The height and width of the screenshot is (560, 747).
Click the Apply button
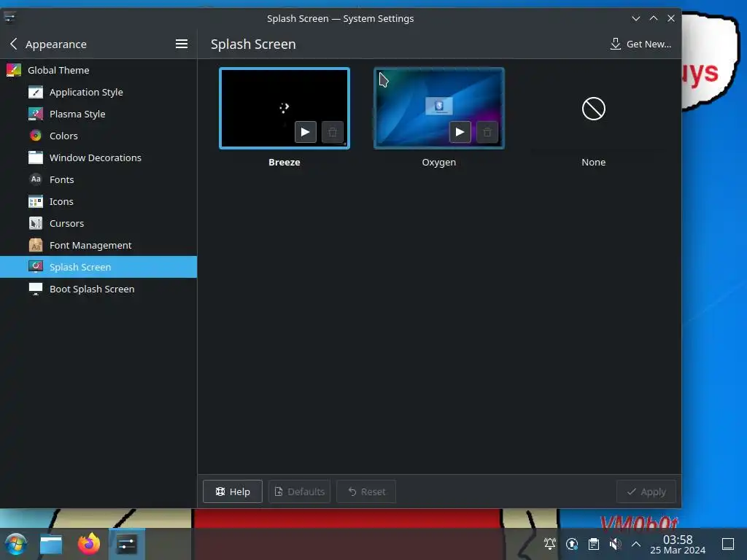(646, 491)
